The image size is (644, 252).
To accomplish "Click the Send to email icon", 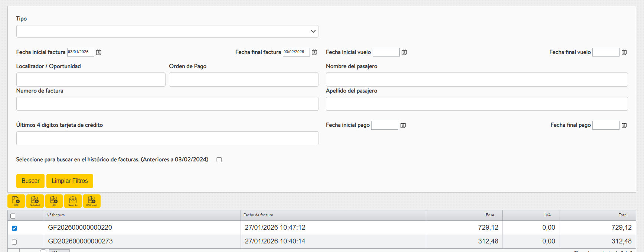I will (x=73, y=201).
